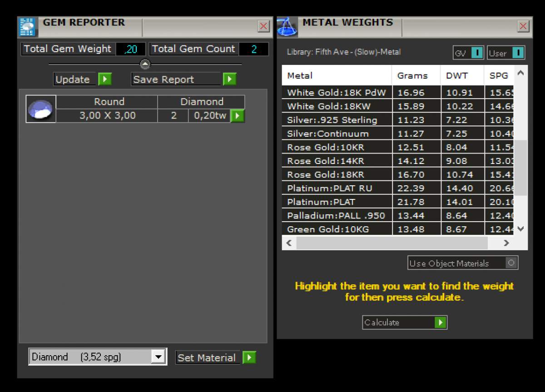Click the green arrow next to Update
This screenshot has width=545, height=392.
point(105,79)
